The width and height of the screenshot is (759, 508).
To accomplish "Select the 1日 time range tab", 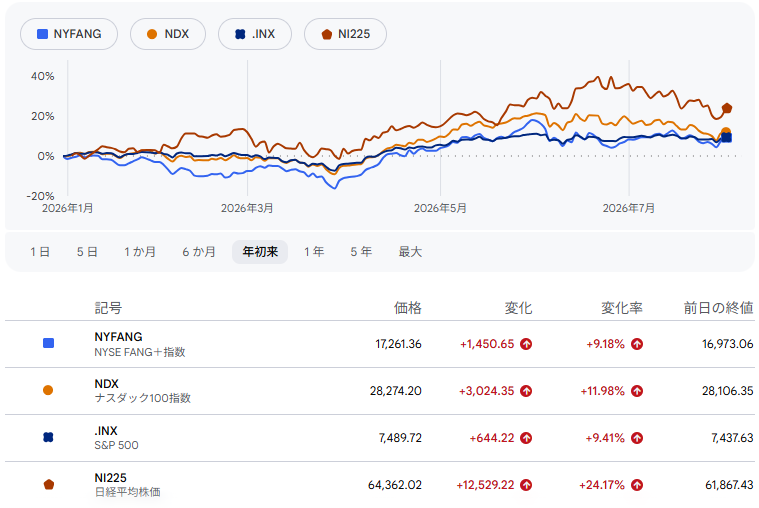I will 40,252.
